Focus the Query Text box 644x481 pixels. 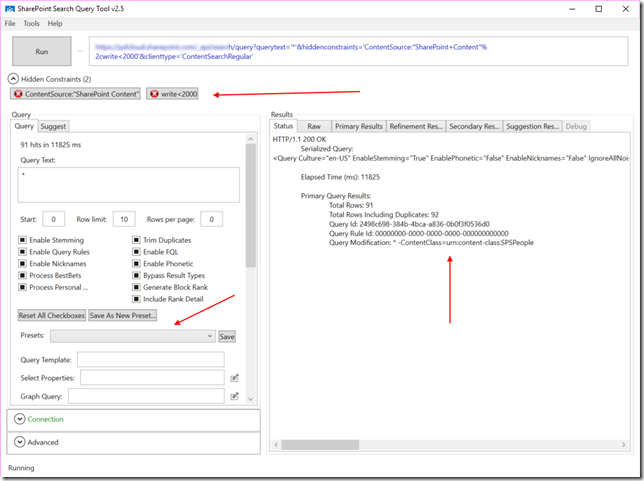tap(129, 184)
